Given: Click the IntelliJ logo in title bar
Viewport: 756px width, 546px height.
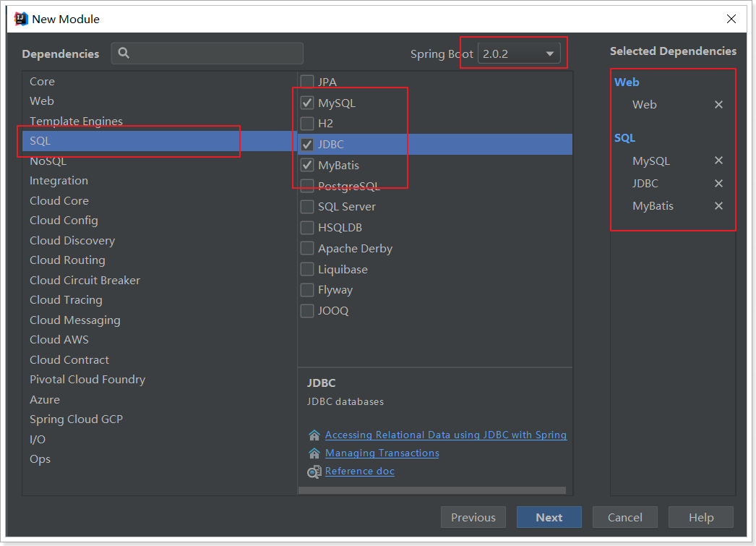Looking at the screenshot, I should click(x=21, y=19).
